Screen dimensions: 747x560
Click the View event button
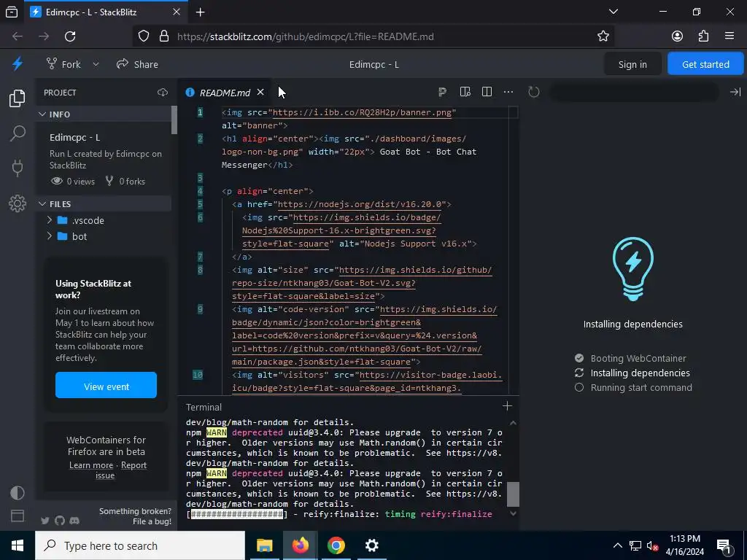pyautogui.click(x=106, y=386)
